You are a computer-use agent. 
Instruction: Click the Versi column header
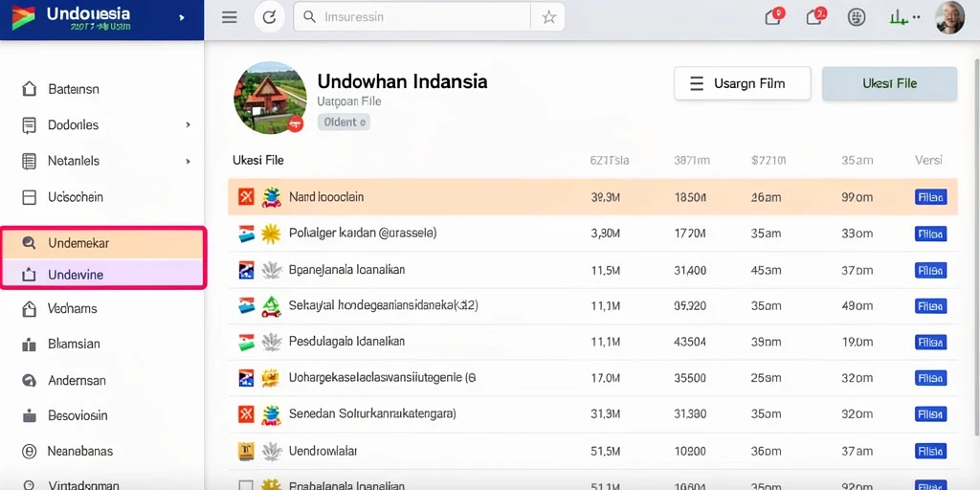[928, 161]
